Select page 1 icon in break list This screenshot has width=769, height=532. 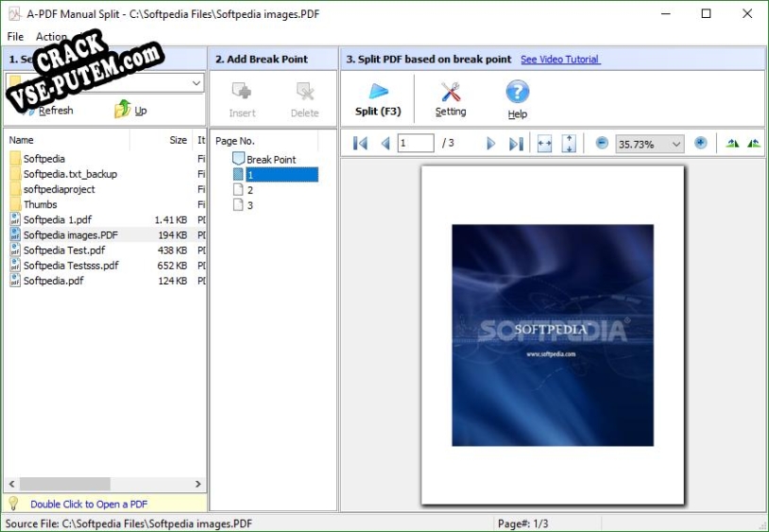238,175
